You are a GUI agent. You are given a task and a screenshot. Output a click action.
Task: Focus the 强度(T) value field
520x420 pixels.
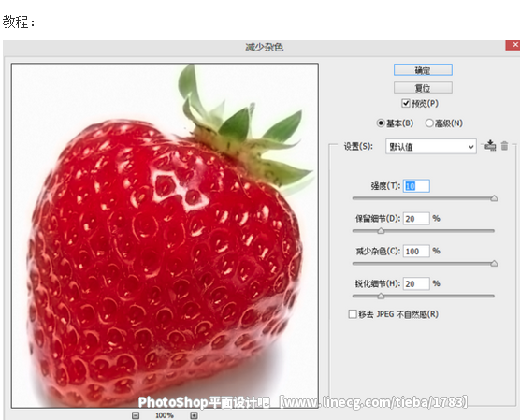(416, 186)
